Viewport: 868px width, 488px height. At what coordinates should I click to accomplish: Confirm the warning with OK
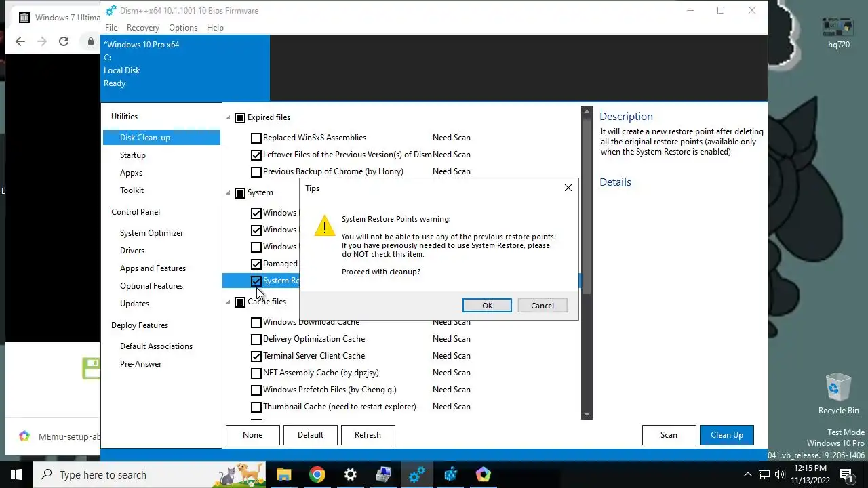[x=487, y=306]
